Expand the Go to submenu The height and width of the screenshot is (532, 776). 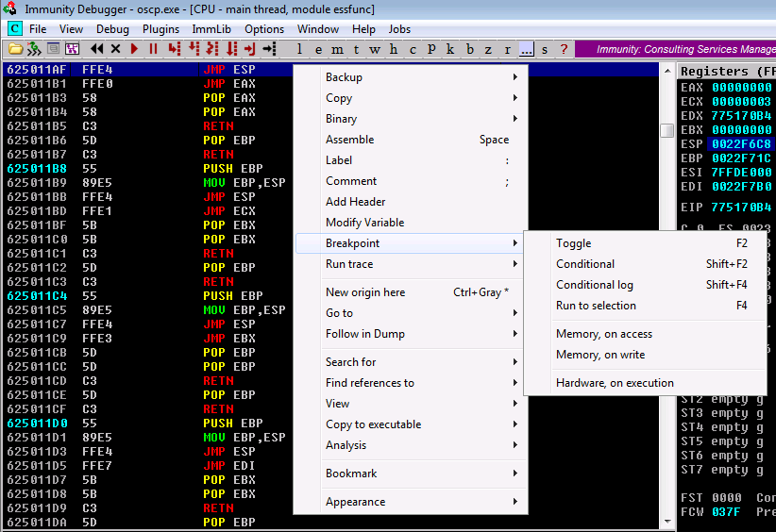coord(411,313)
